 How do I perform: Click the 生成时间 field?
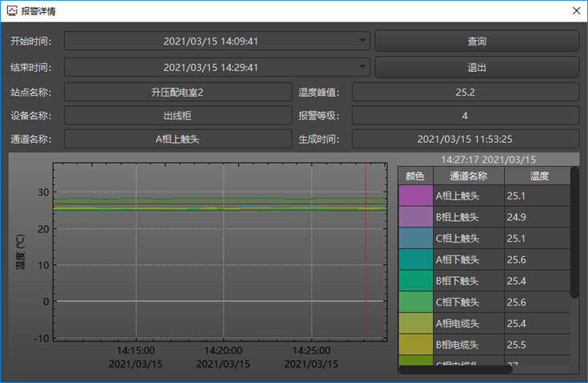[x=465, y=139]
